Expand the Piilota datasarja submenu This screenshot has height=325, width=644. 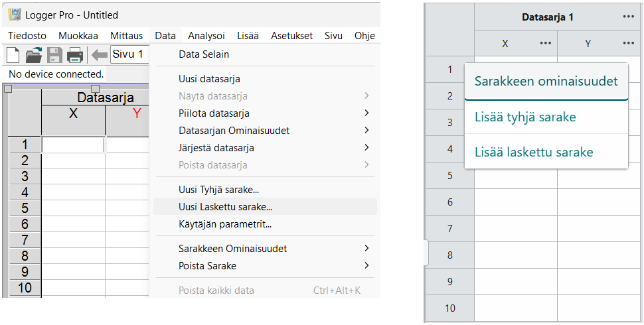366,113
